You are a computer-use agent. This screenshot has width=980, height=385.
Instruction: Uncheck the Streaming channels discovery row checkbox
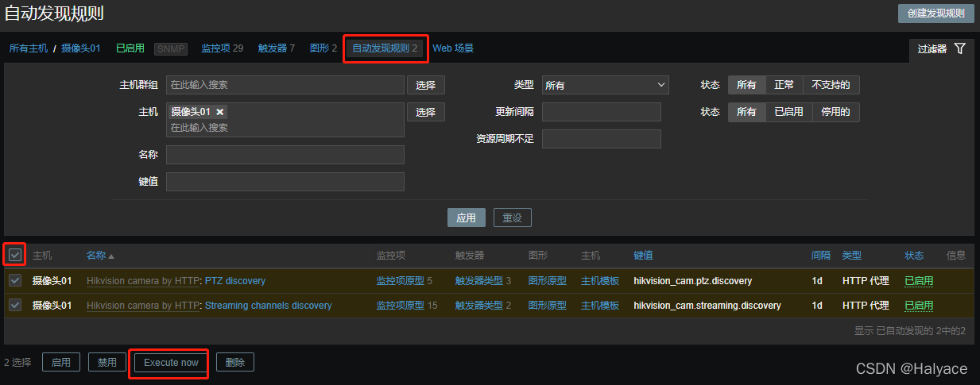15,305
